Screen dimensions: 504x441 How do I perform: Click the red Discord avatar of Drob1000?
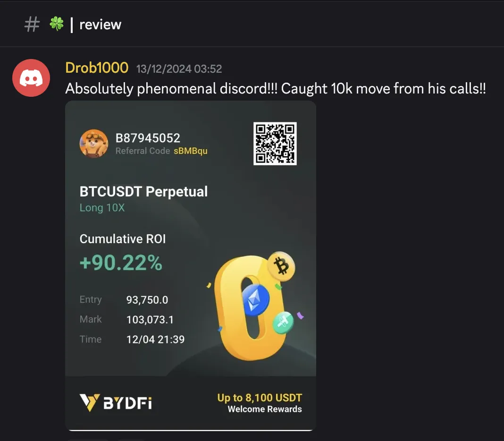click(31, 78)
